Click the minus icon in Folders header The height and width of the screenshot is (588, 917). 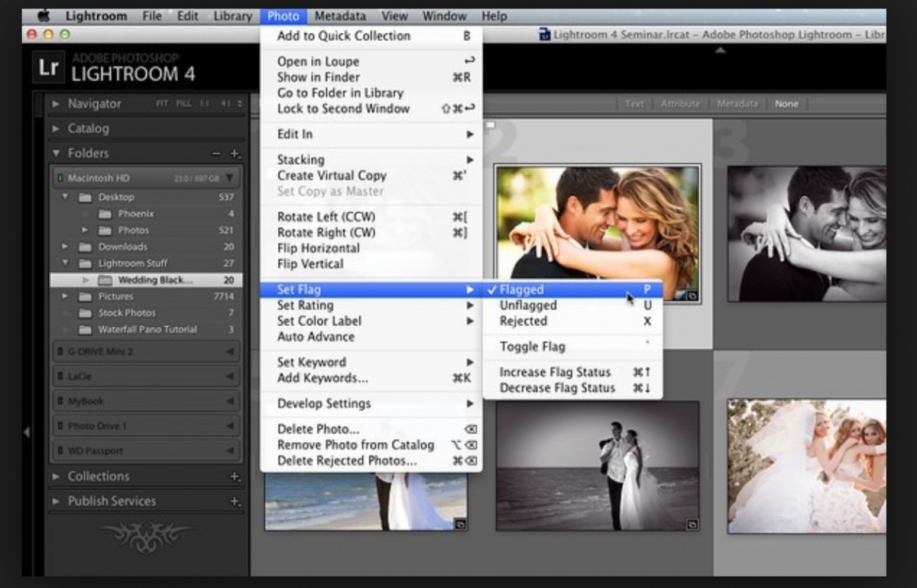(216, 153)
